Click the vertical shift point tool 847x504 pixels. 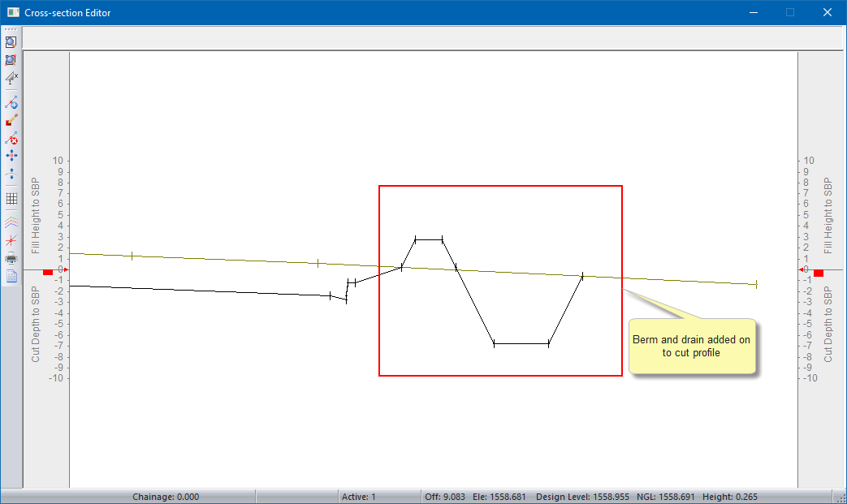click(x=11, y=173)
